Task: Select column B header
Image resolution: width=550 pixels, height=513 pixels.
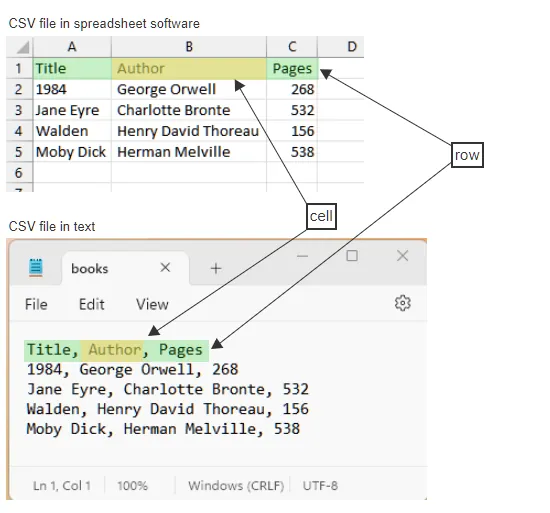Action: pos(189,47)
